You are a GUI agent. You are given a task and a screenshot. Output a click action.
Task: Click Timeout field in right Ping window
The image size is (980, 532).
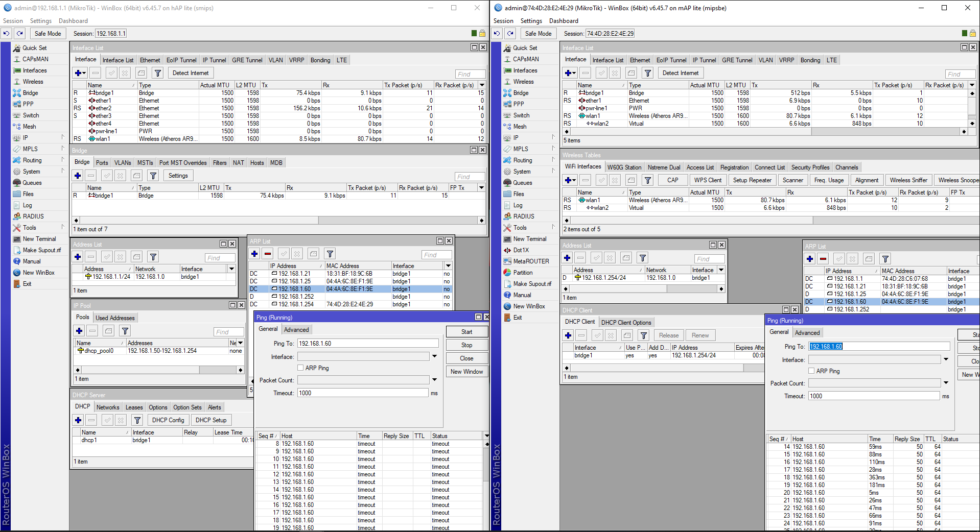[874, 396]
